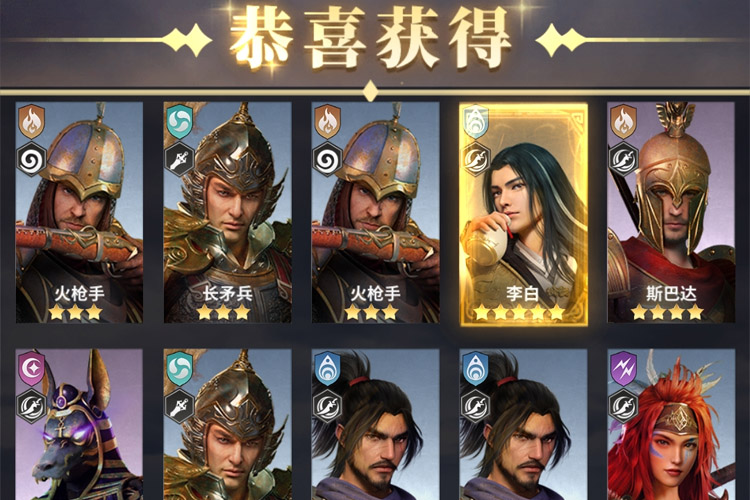750x500 pixels.
Task: Click purple moon badge on Anubis card
Action: click(x=32, y=369)
